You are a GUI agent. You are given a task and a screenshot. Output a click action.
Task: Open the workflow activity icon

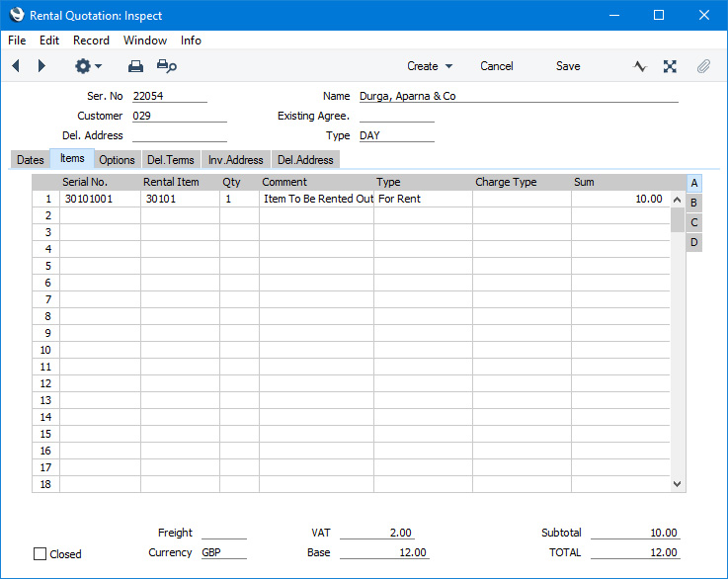click(640, 66)
